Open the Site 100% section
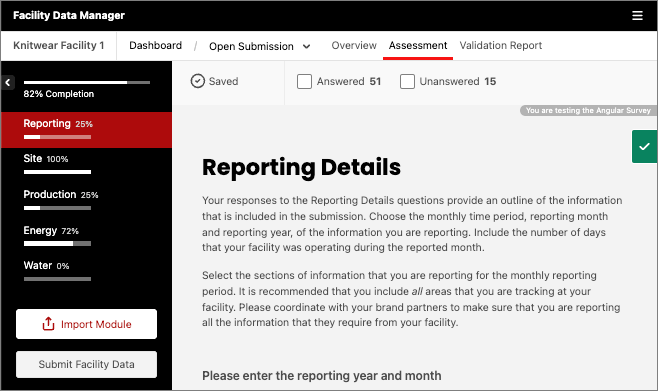 (x=86, y=164)
